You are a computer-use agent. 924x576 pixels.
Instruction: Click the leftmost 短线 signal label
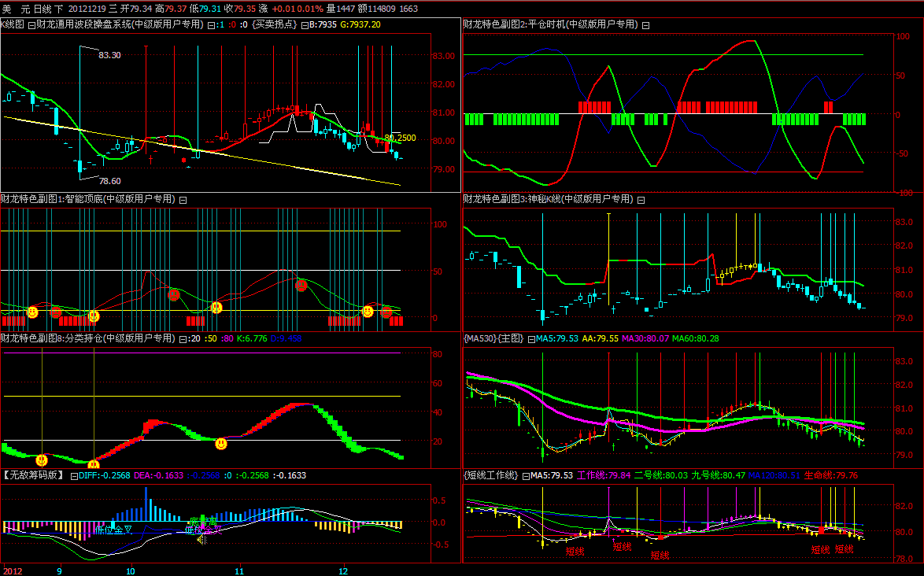click(575, 551)
